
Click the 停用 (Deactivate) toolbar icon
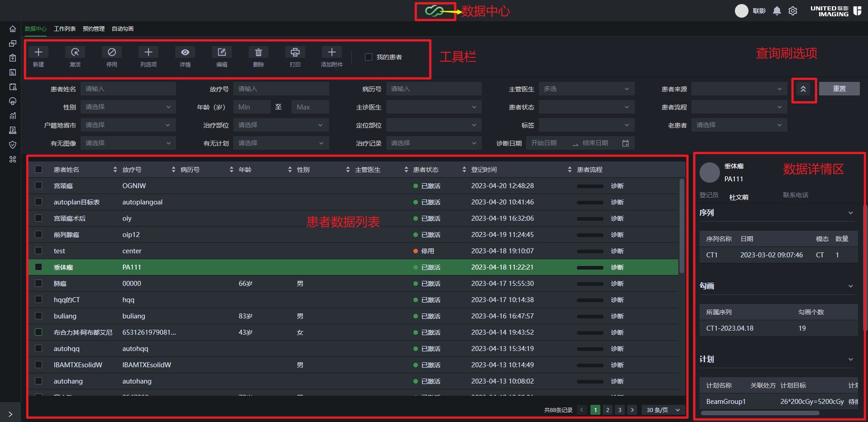point(112,52)
